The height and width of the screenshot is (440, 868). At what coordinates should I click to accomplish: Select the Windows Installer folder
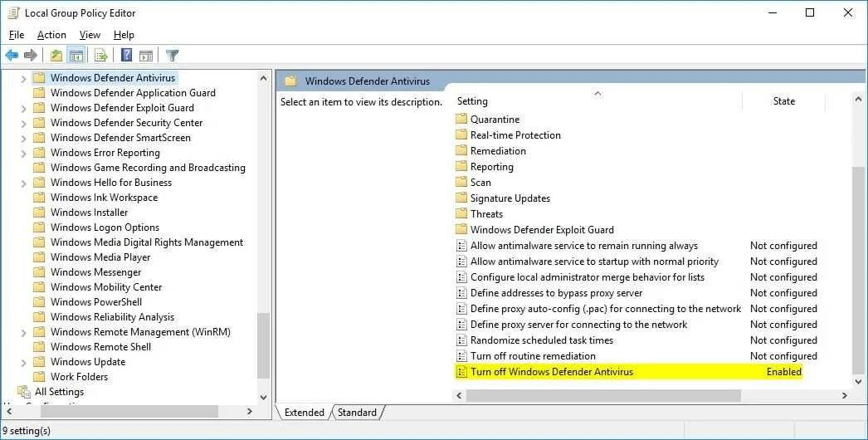click(x=89, y=213)
